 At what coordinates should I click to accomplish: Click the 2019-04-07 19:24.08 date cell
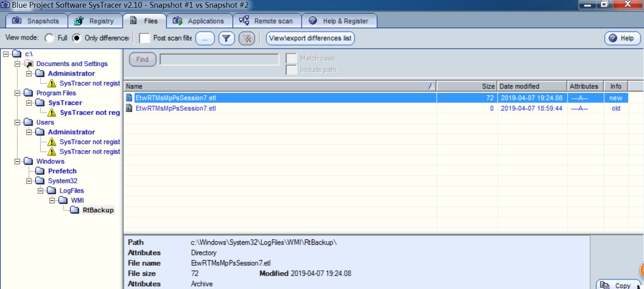[x=532, y=98]
